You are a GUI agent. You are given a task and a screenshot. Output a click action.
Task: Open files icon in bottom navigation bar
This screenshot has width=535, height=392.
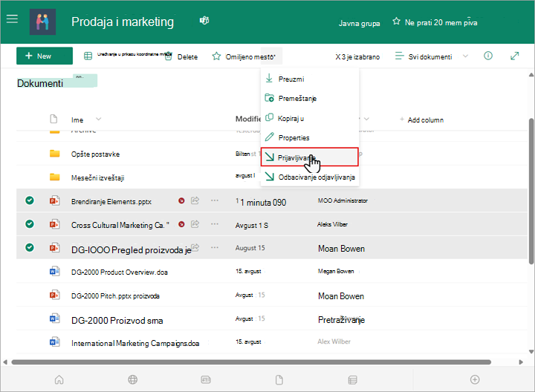point(279,379)
